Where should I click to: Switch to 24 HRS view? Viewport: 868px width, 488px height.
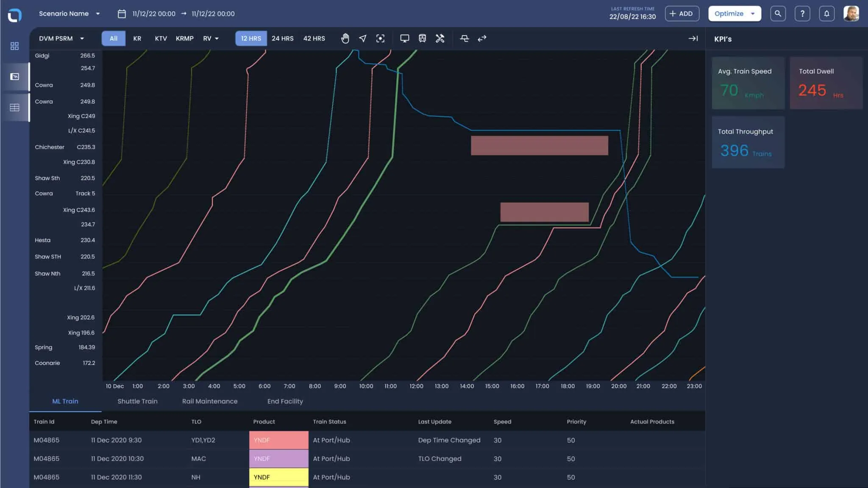[282, 39]
